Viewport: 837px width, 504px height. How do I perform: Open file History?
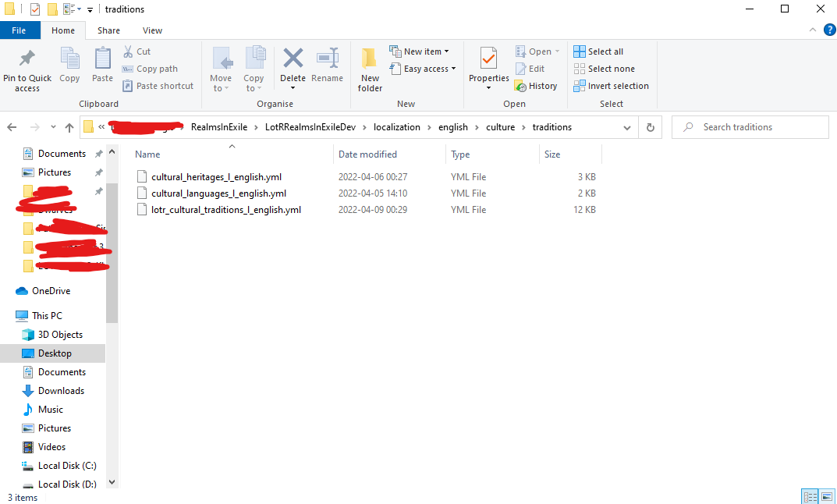[536, 86]
